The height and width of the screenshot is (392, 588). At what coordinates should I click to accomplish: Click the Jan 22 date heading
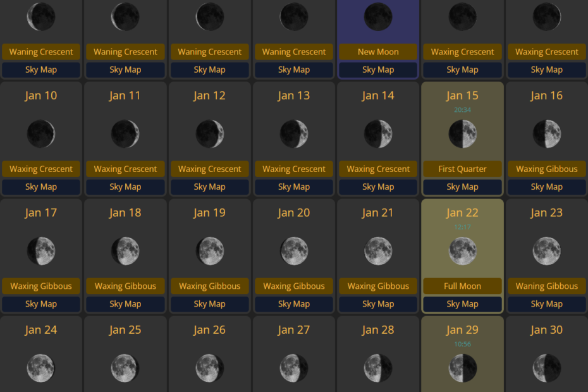[462, 212]
